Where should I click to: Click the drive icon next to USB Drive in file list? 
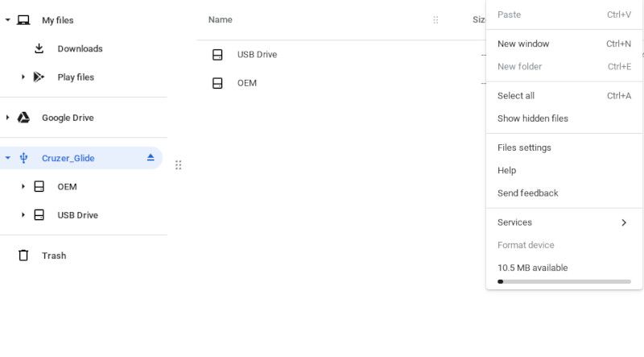point(217,55)
